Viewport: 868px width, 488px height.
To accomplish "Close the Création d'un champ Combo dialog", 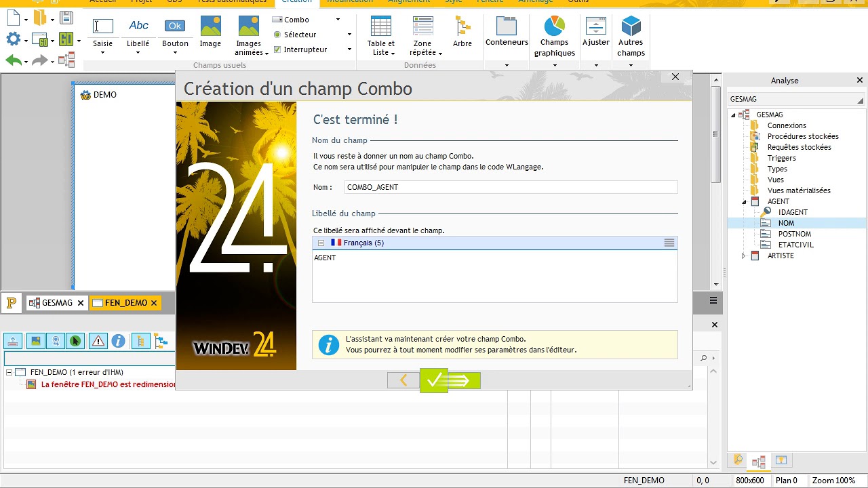I will point(675,77).
